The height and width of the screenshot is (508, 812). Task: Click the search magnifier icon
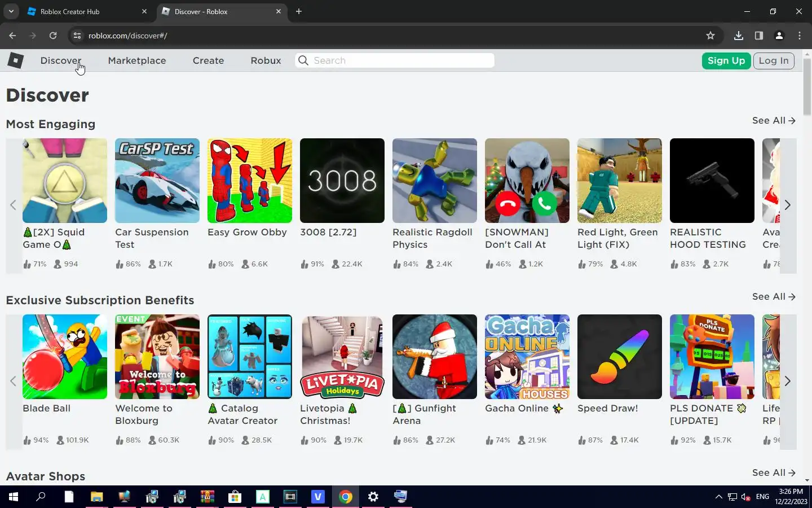pos(303,60)
